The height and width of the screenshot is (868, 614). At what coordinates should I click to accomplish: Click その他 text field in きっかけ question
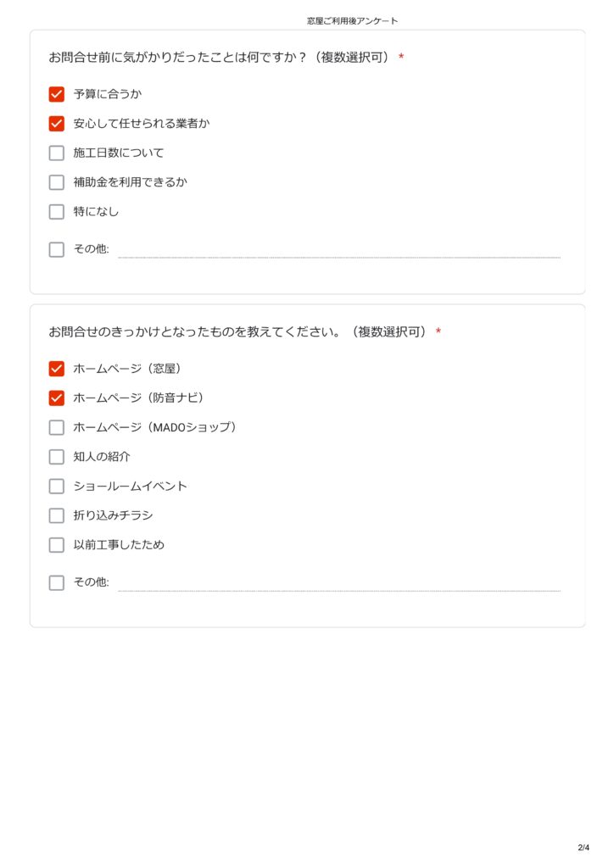point(338,583)
